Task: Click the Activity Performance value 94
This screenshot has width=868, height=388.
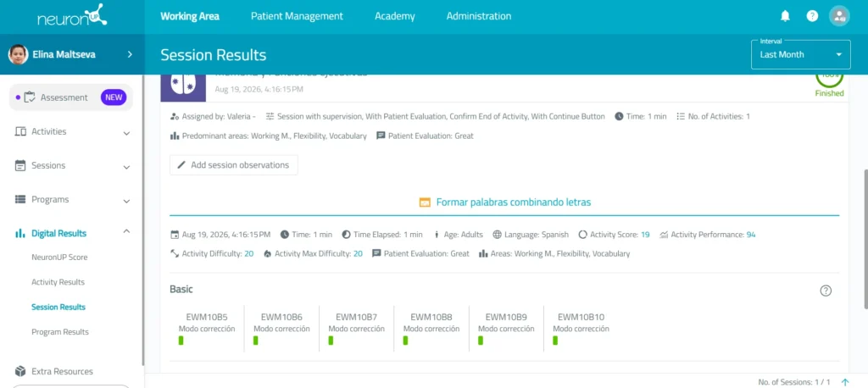Action: pyautogui.click(x=751, y=235)
